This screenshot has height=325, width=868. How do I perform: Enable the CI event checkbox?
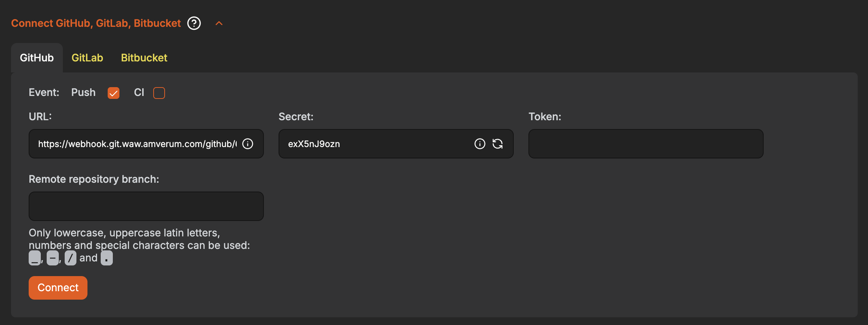pyautogui.click(x=159, y=93)
